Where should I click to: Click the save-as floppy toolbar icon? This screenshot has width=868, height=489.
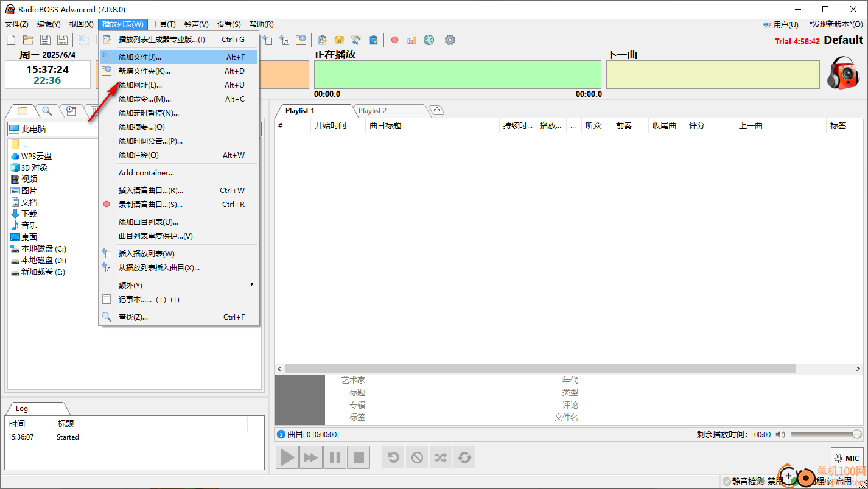(x=62, y=40)
